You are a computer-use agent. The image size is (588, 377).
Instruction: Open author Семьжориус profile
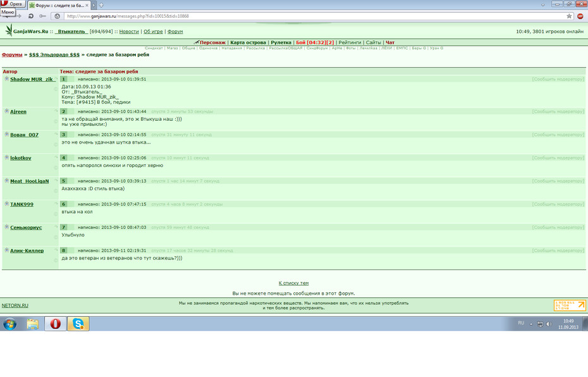(26, 228)
